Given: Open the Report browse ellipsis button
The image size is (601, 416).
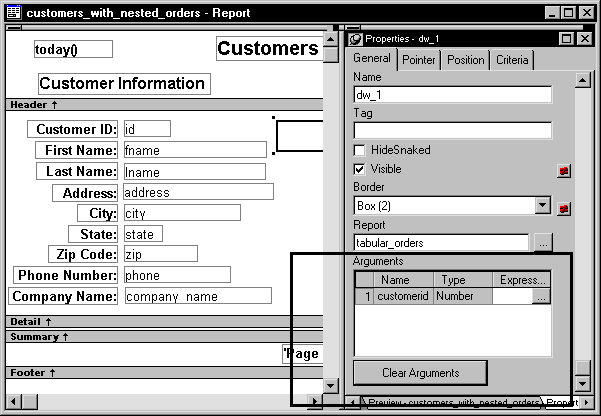Looking at the screenshot, I should coord(542,242).
